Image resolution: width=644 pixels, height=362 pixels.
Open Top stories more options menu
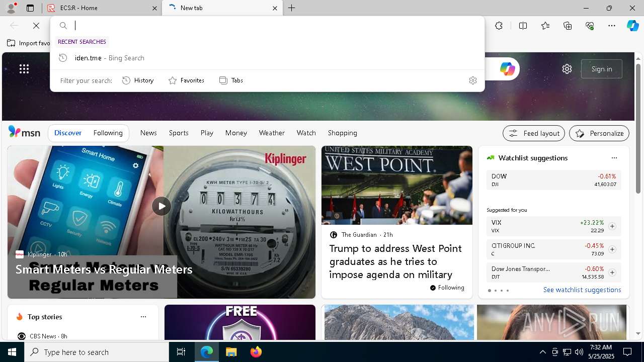143,317
